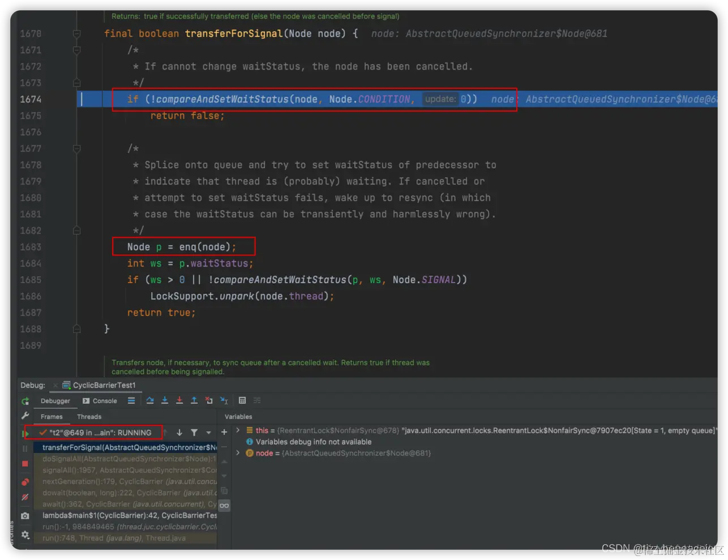Open Evaluate Expression calculator icon
Viewport: 728px width, 560px height.
pos(242,400)
